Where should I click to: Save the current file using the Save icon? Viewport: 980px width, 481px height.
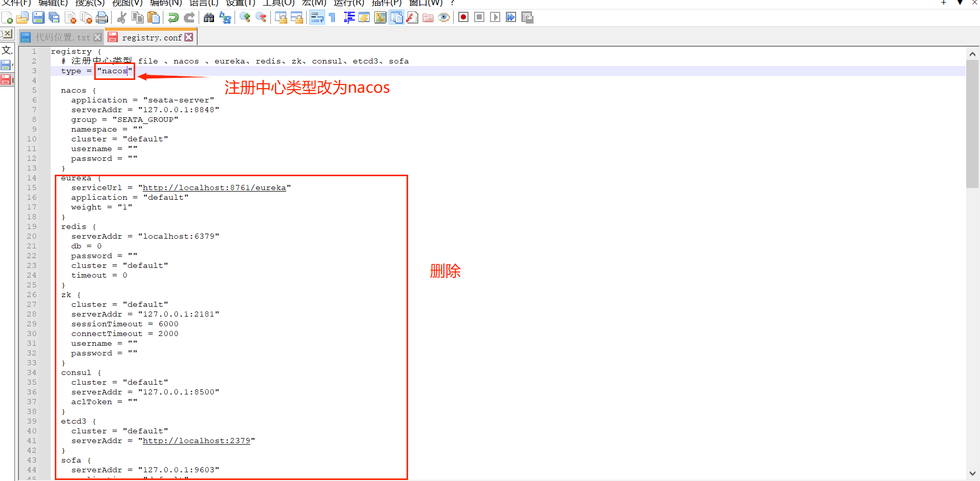(38, 18)
